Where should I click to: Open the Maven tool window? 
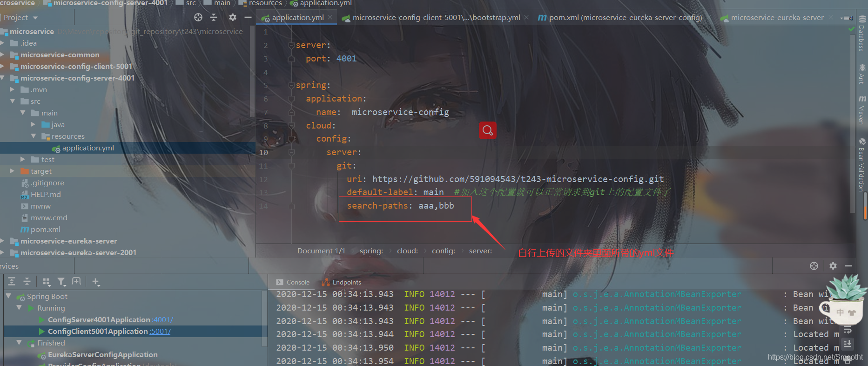pos(862,110)
